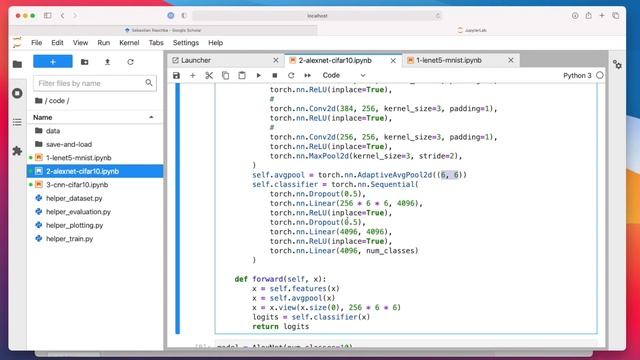The height and width of the screenshot is (360, 640).
Task: Select helper_evaluation.py file
Action: [95, 211]
